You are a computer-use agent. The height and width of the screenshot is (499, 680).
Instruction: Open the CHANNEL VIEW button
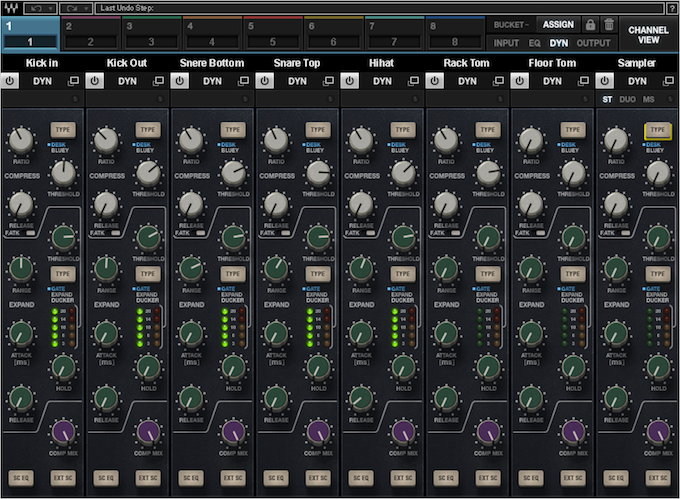tap(648, 35)
